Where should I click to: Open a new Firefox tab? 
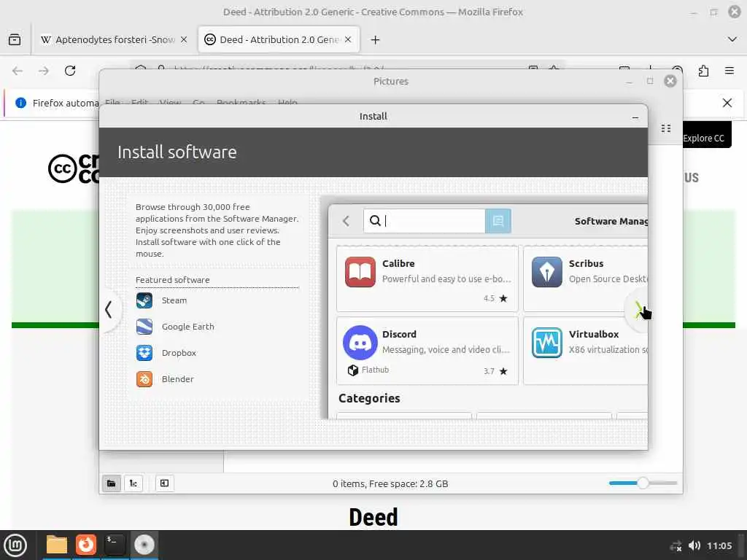(376, 40)
